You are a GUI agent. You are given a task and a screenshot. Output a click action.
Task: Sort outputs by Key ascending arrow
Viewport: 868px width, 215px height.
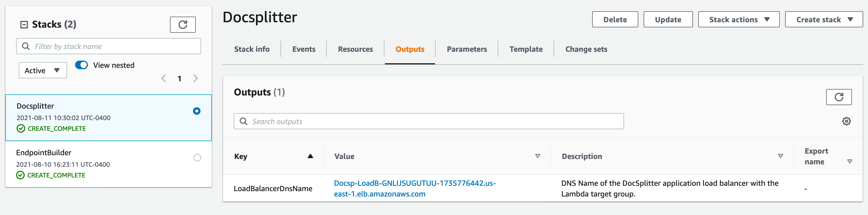coord(310,156)
